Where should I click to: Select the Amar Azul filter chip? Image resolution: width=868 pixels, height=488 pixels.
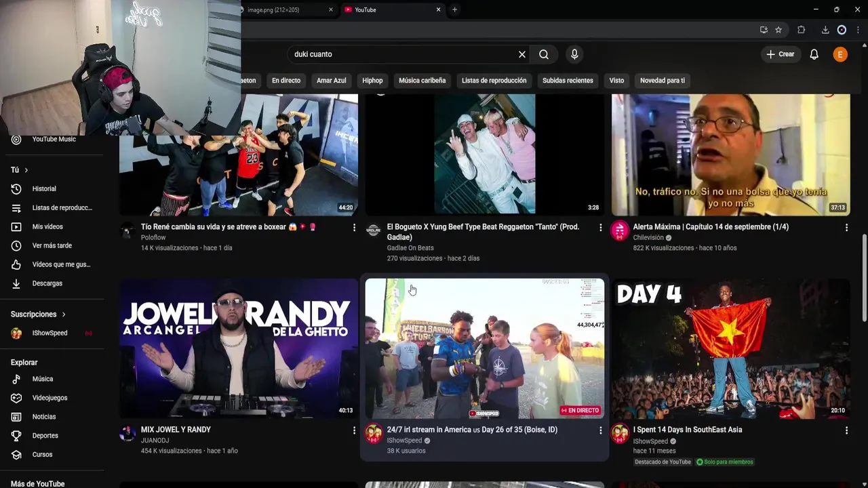pos(332,80)
